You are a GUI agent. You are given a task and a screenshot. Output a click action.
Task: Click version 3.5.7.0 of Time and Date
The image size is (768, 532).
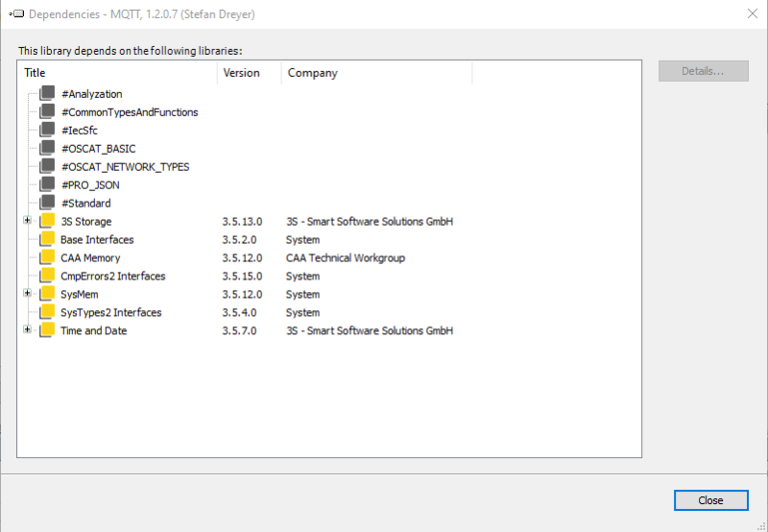pos(239,330)
